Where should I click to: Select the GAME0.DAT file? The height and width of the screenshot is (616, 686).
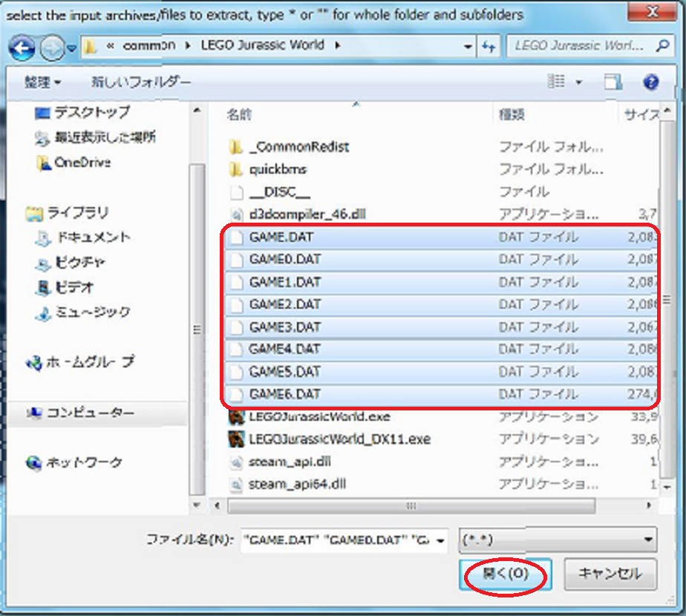[441, 260]
